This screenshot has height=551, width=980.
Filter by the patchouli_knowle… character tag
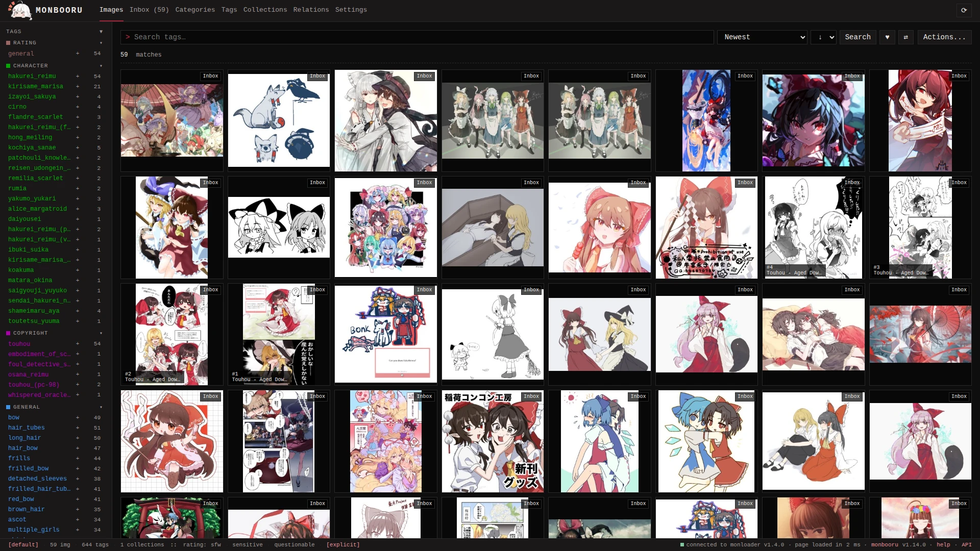(x=39, y=158)
